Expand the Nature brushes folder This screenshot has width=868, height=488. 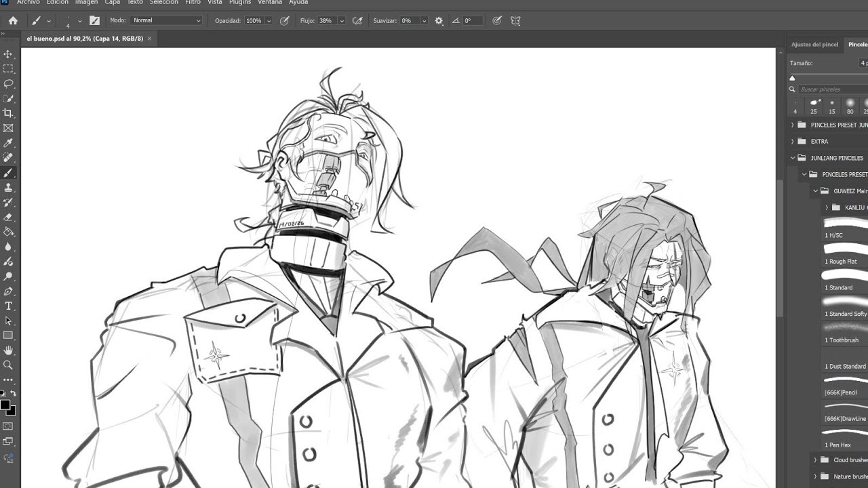(x=815, y=476)
